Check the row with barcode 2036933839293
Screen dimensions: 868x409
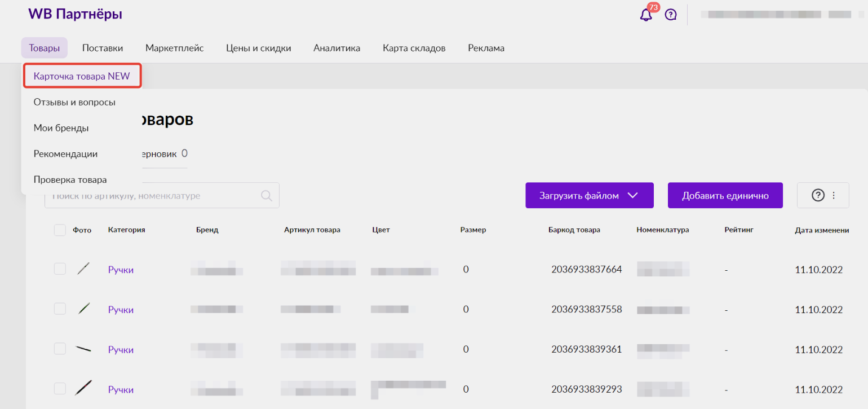pyautogui.click(x=60, y=389)
